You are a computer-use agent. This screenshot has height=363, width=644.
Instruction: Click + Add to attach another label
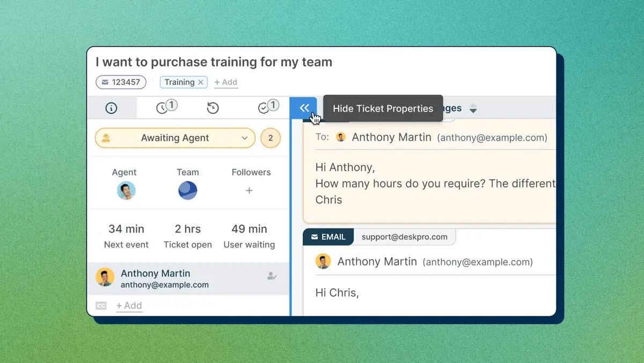[225, 82]
